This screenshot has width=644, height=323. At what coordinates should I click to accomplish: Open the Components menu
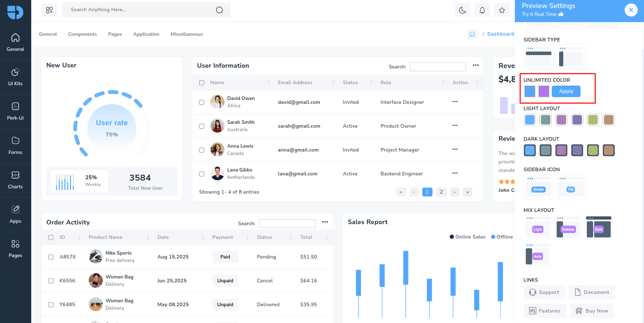(82, 34)
